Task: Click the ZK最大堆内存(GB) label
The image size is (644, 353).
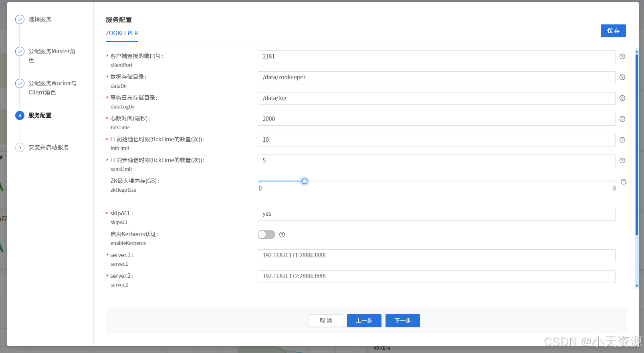Action: click(135, 181)
